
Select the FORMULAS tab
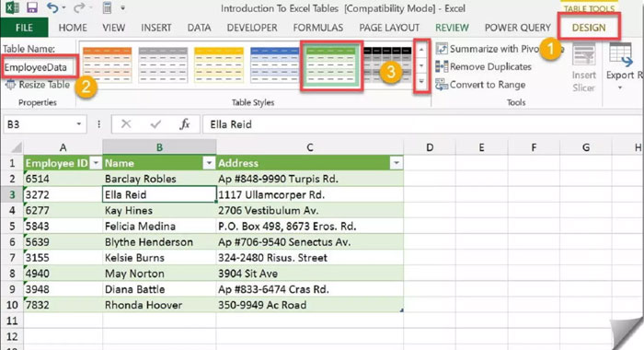coord(318,28)
